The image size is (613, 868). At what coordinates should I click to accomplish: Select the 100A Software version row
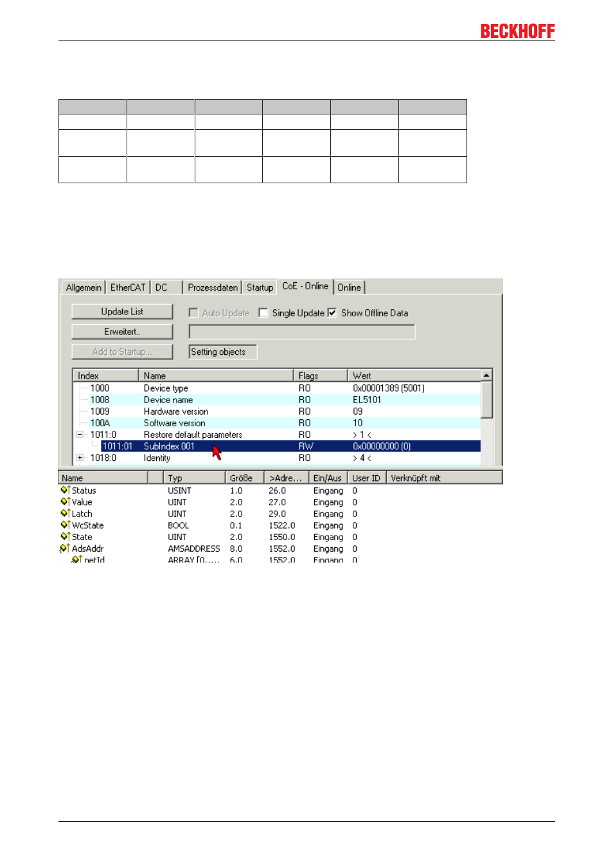(x=278, y=423)
